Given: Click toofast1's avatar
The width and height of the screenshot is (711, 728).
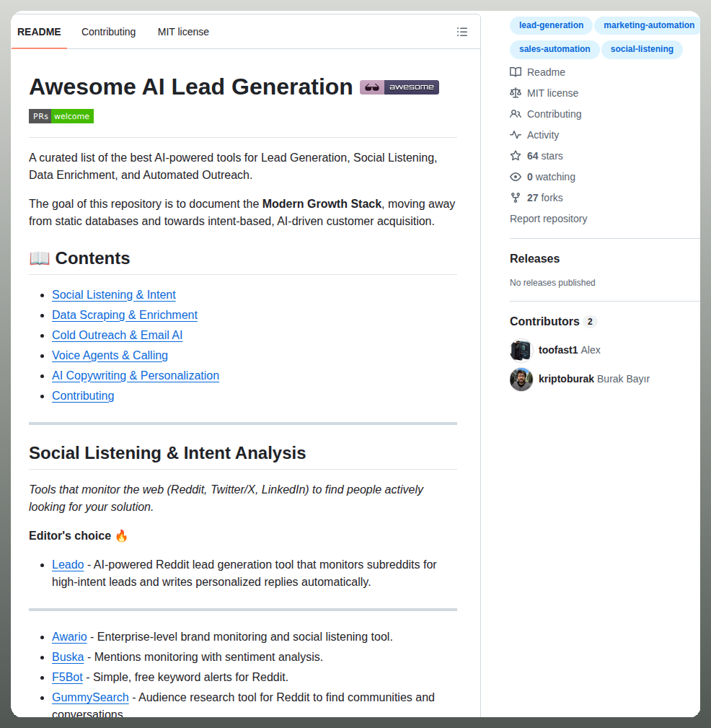Looking at the screenshot, I should tap(521, 350).
